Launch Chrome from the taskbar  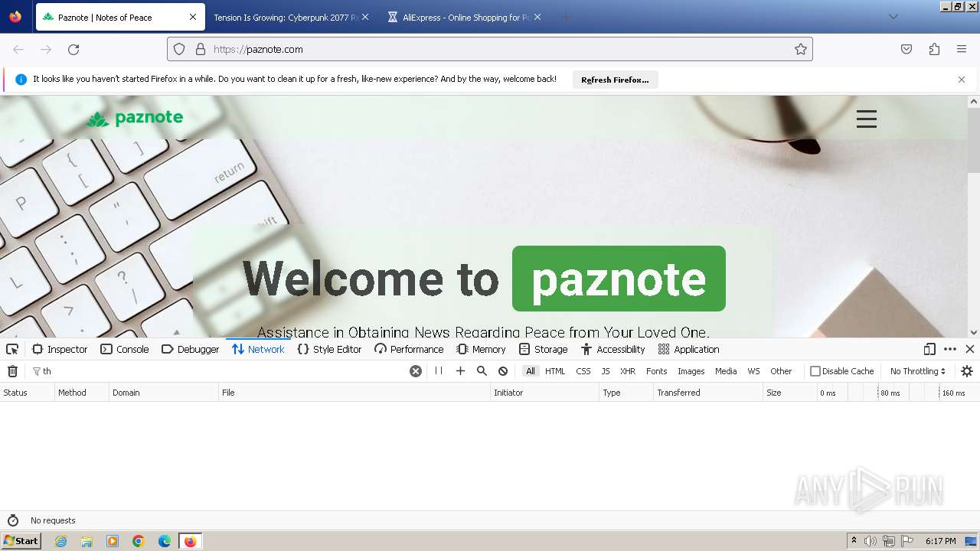pyautogui.click(x=139, y=541)
